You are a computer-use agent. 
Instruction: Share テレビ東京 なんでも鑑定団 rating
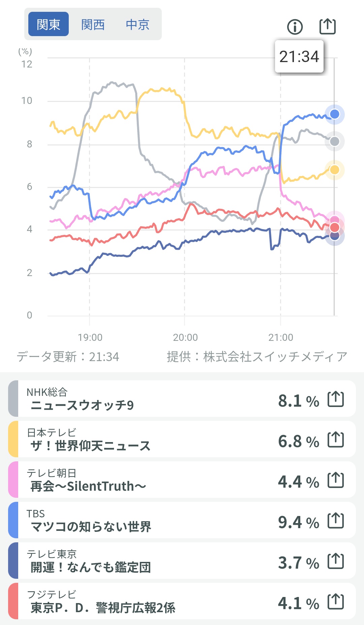coord(336,561)
